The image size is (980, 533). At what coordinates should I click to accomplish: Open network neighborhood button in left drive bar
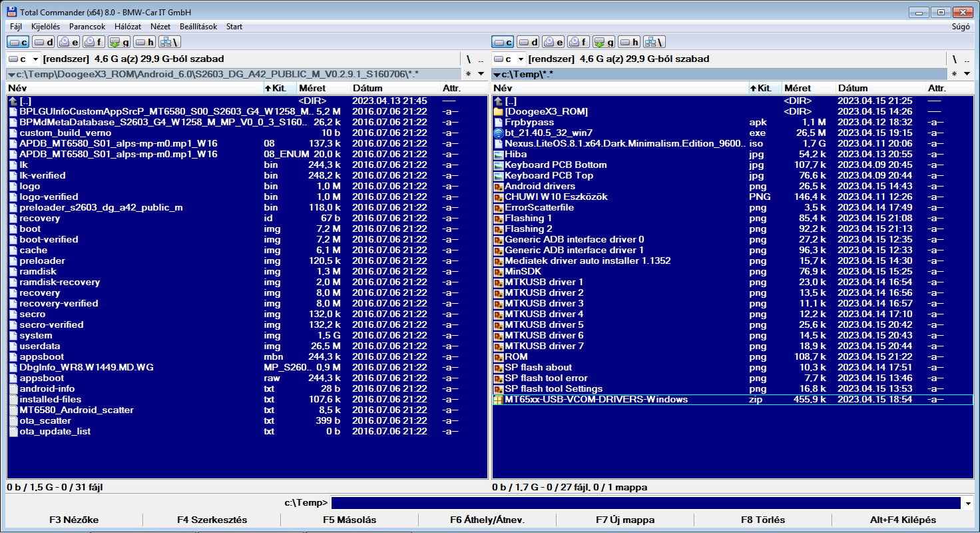pos(170,42)
